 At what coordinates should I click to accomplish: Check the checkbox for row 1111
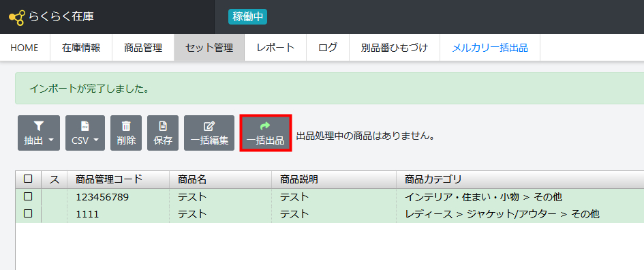click(x=28, y=213)
